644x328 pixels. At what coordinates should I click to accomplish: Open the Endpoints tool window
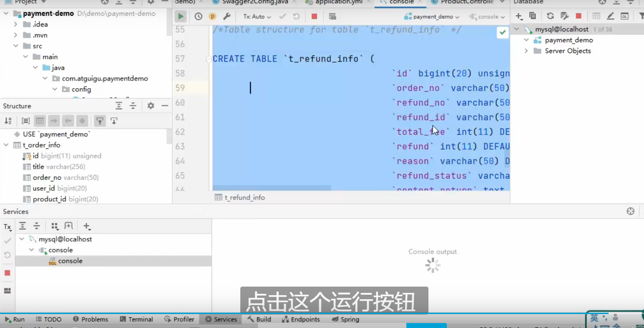point(301,319)
